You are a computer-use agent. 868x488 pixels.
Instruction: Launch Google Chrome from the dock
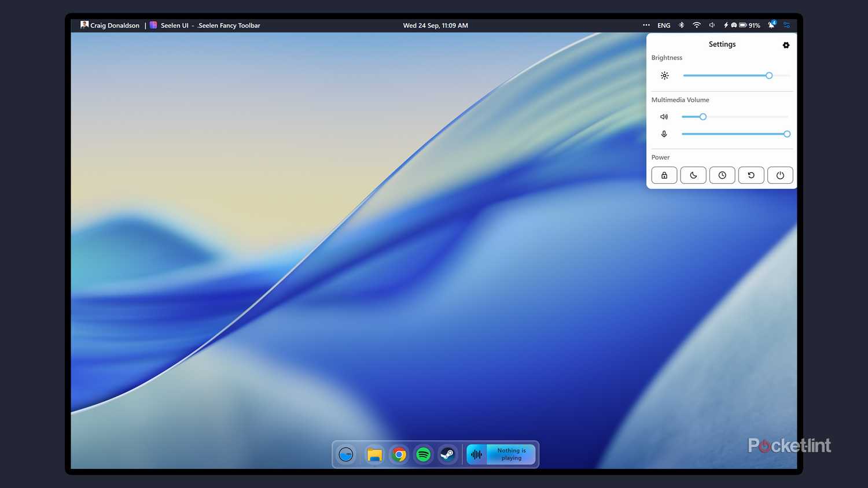click(399, 454)
